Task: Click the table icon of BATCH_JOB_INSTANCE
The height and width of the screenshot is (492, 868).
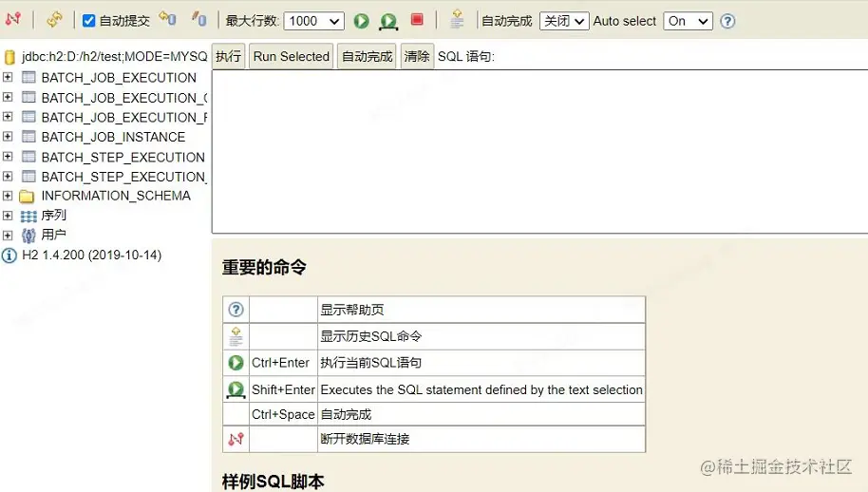Action: (28, 136)
